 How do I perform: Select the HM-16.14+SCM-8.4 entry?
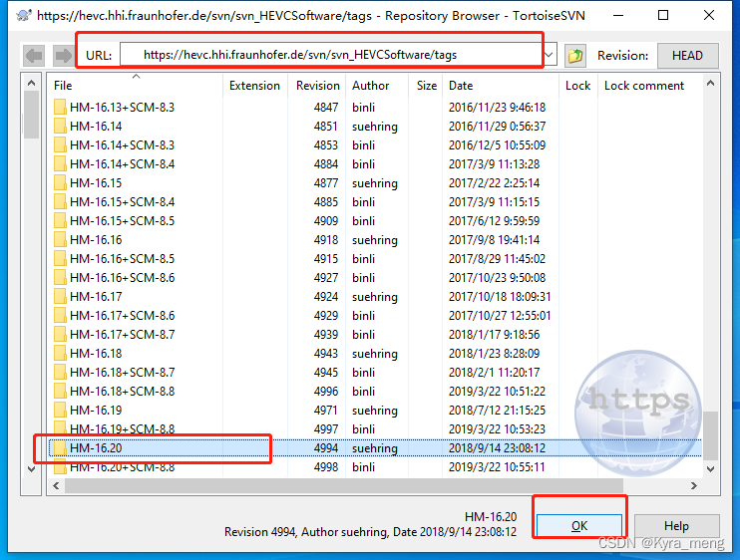coord(123,163)
